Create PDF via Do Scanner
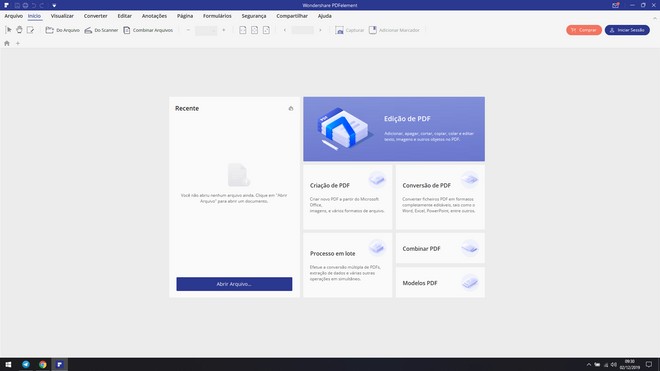This screenshot has width=660, height=371. pos(101,30)
